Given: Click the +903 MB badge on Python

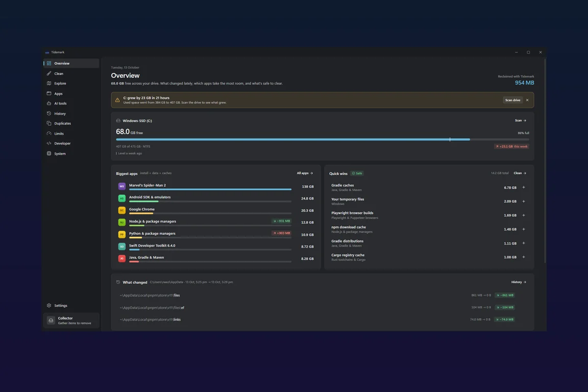Looking at the screenshot, I should tap(282, 233).
